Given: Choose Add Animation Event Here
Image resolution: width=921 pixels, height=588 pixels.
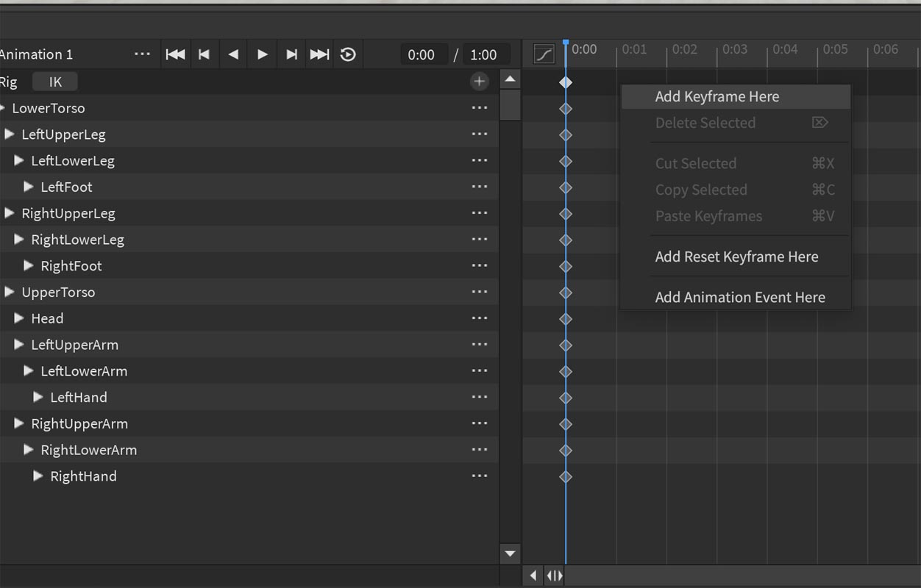Looking at the screenshot, I should click(736, 297).
